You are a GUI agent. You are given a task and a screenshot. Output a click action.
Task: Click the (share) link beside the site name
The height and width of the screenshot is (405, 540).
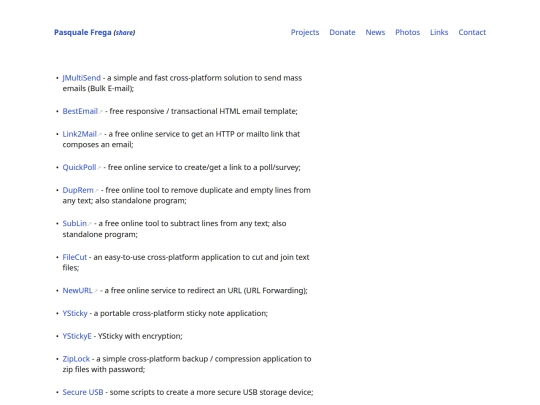point(124,33)
